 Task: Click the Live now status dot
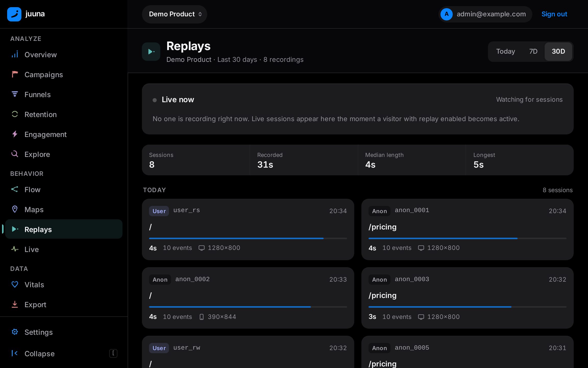click(x=155, y=100)
